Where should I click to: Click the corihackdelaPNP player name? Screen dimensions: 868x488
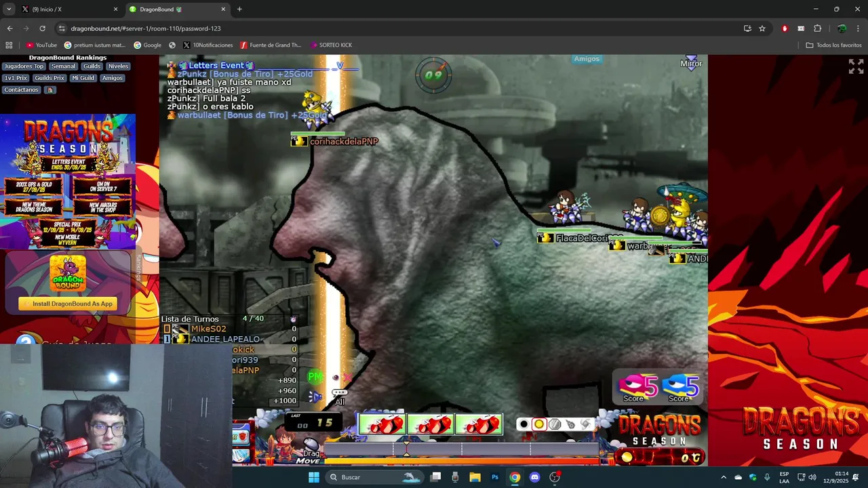(344, 142)
